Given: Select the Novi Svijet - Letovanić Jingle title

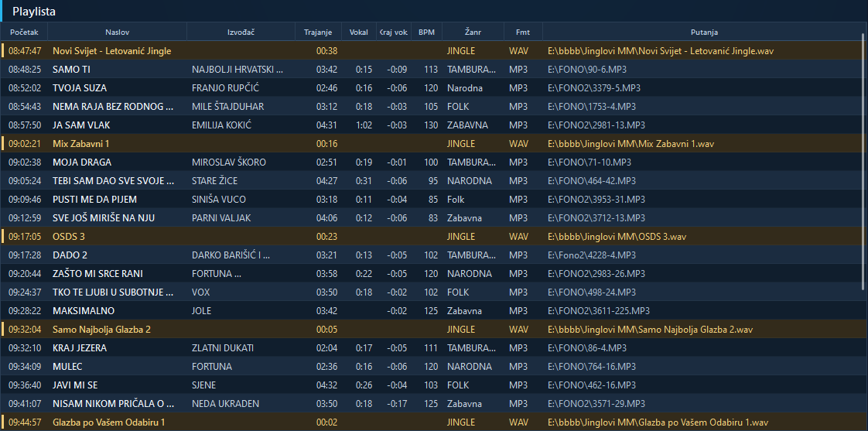Looking at the screenshot, I should click(112, 51).
